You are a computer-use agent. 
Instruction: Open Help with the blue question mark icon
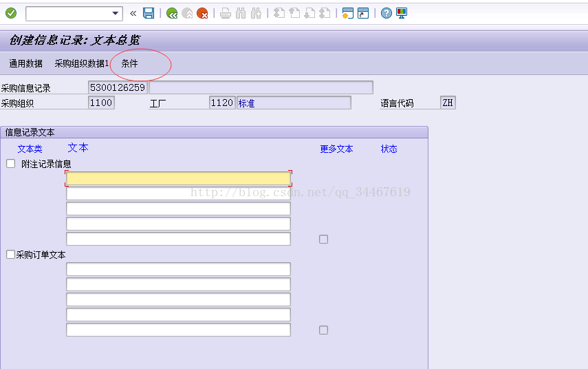386,14
